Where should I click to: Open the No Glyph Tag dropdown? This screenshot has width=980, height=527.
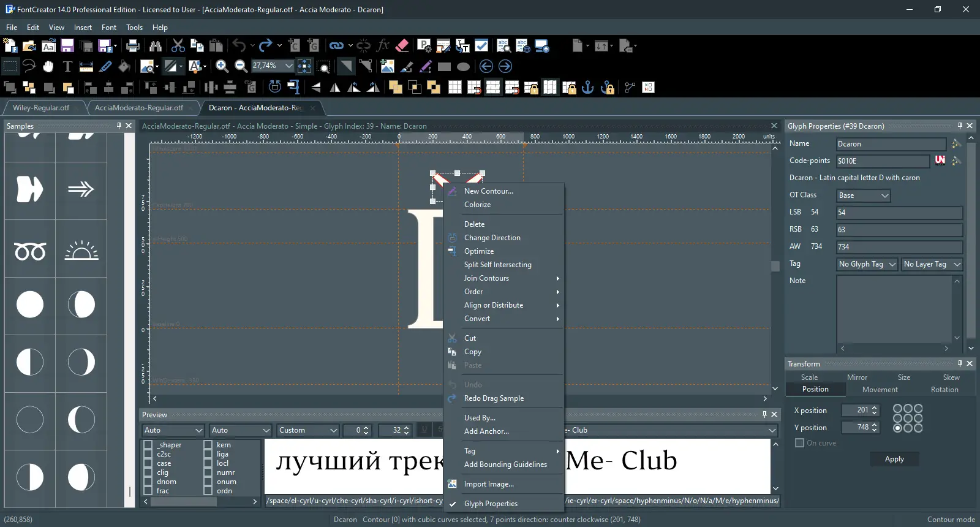[867, 264]
